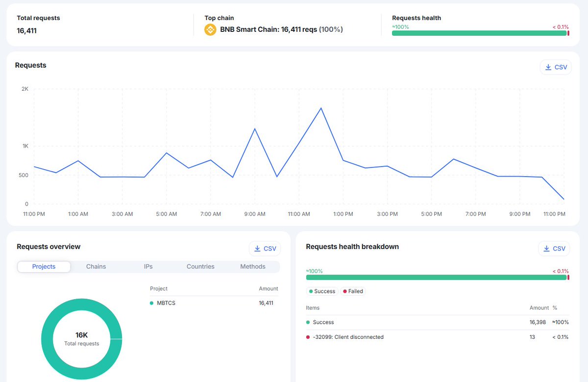Select the Methods tab
Image resolution: width=588 pixels, height=382 pixels.
[x=253, y=267]
